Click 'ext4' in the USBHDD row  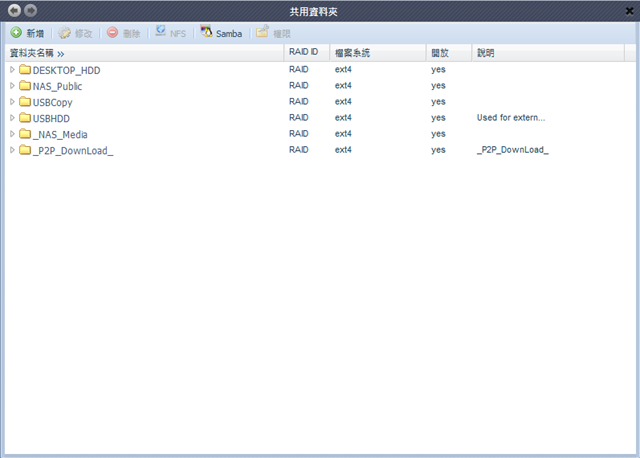pos(343,118)
